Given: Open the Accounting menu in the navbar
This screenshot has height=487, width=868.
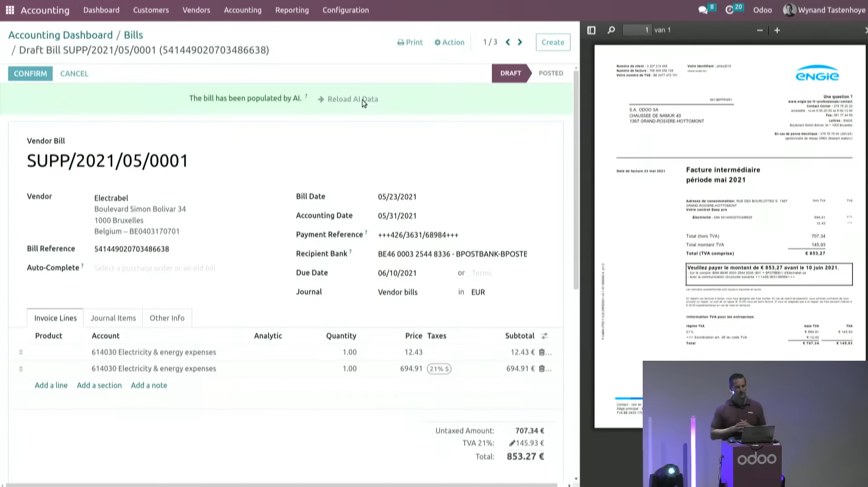Looking at the screenshot, I should pyautogui.click(x=243, y=10).
